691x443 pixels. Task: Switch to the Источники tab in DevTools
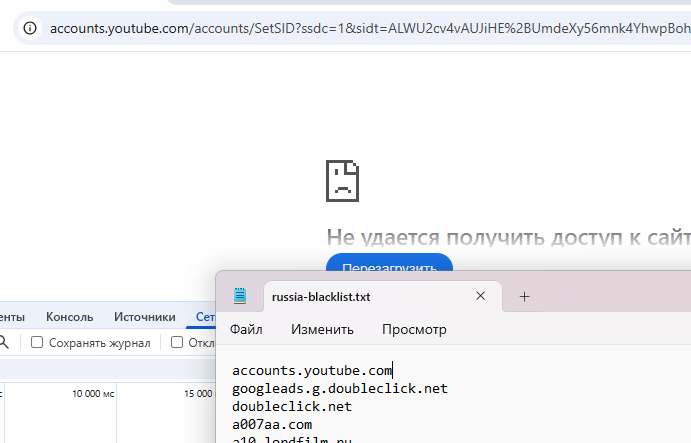click(145, 317)
